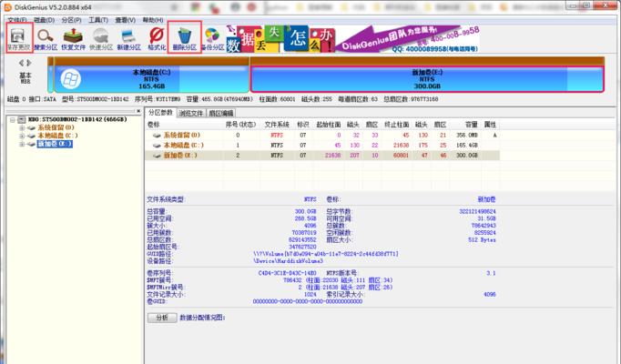Click DiskGenius app icon in title bar
The height and width of the screenshot is (364, 621).
tap(7, 6)
